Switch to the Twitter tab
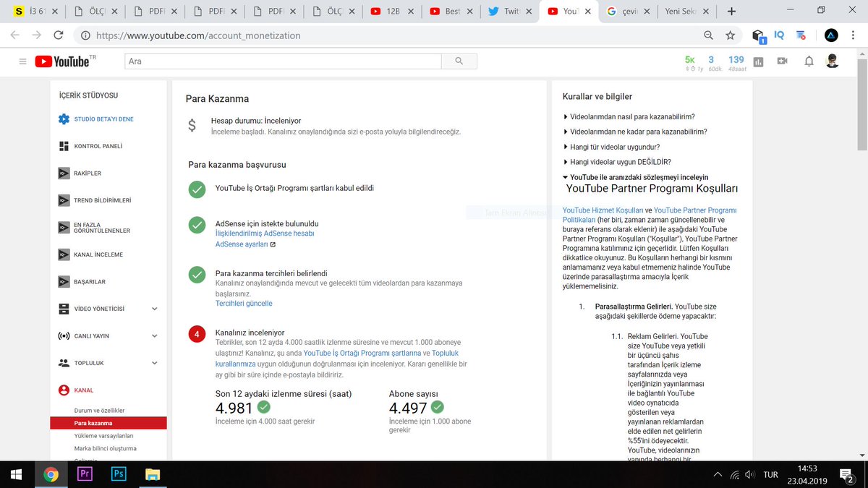Screen dimensions: 868x488 click(511, 11)
